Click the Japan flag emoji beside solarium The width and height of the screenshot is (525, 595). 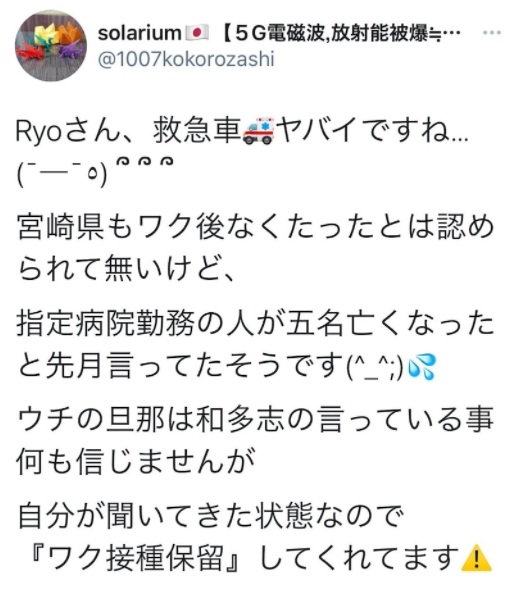click(x=197, y=33)
